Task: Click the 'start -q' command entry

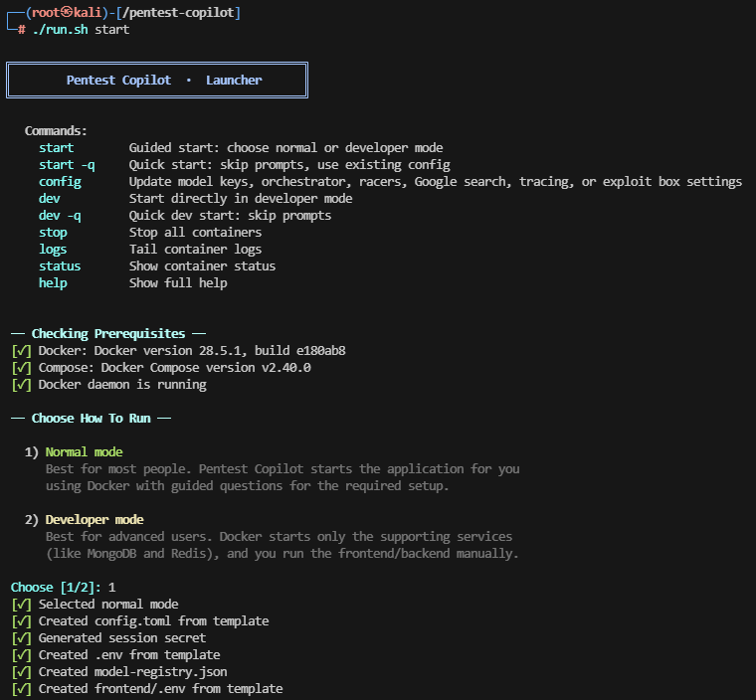Action: point(67,165)
